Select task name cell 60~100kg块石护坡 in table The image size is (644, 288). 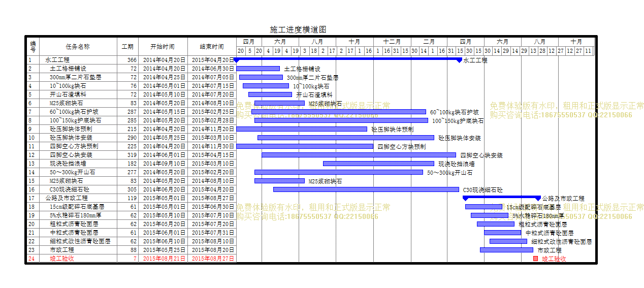tap(78, 112)
